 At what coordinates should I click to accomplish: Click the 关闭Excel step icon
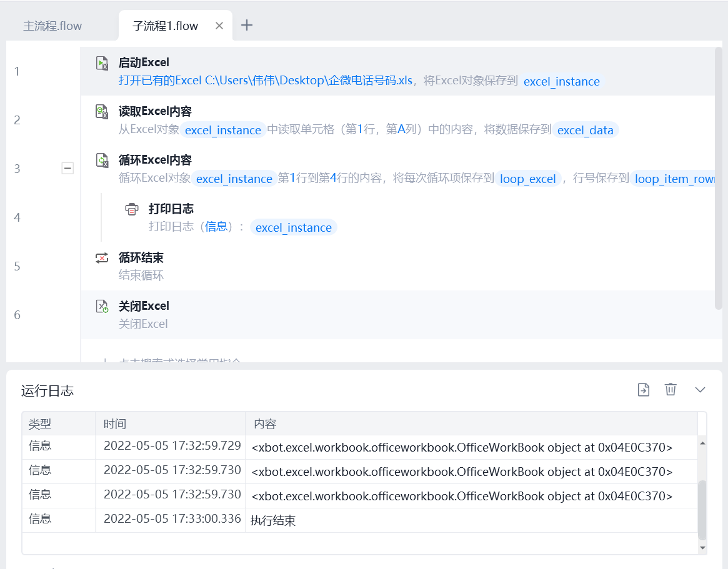coord(102,306)
